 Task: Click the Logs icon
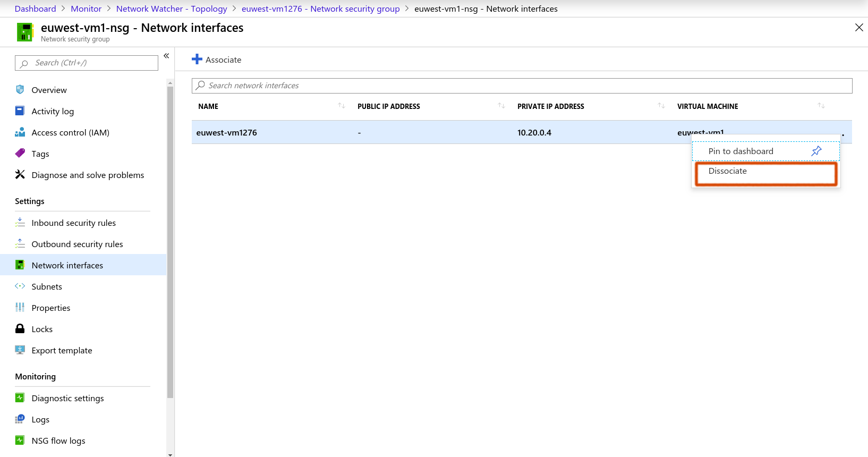[20, 419]
